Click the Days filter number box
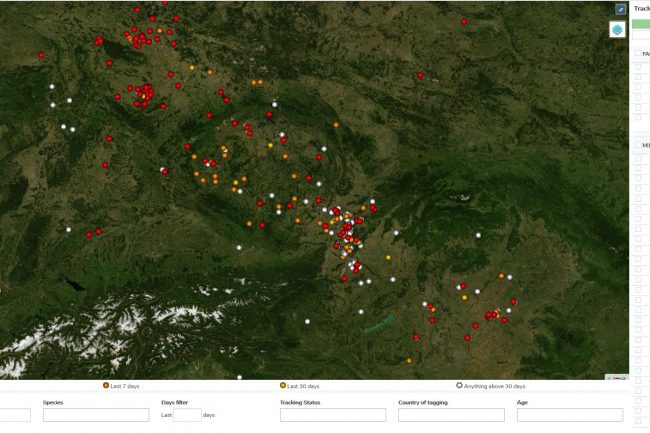Image resolution: width=650 pixels, height=433 pixels. point(187,415)
